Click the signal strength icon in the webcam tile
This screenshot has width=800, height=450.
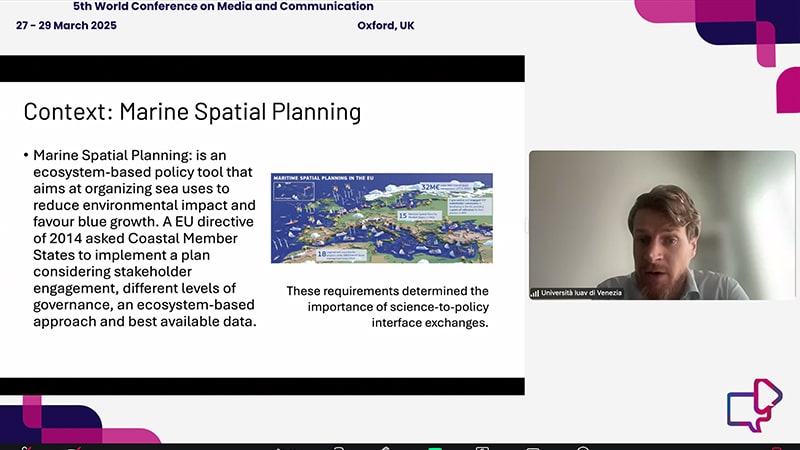pyautogui.click(x=535, y=293)
